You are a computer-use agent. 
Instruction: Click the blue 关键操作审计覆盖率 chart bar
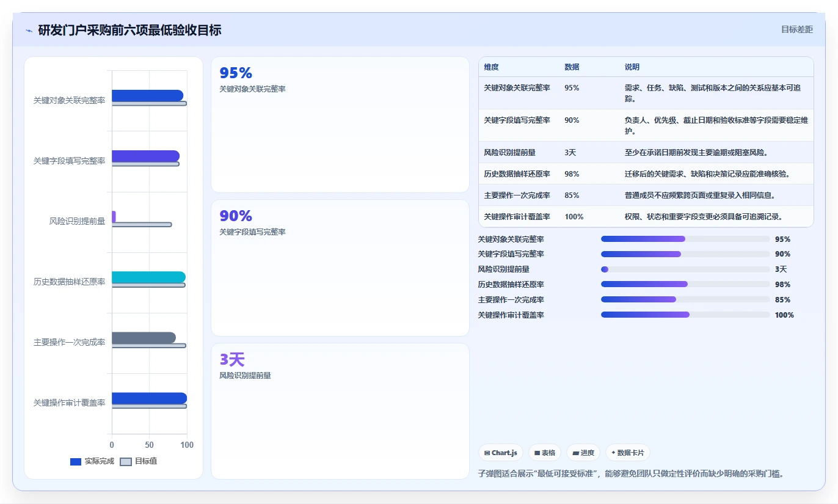click(149, 398)
